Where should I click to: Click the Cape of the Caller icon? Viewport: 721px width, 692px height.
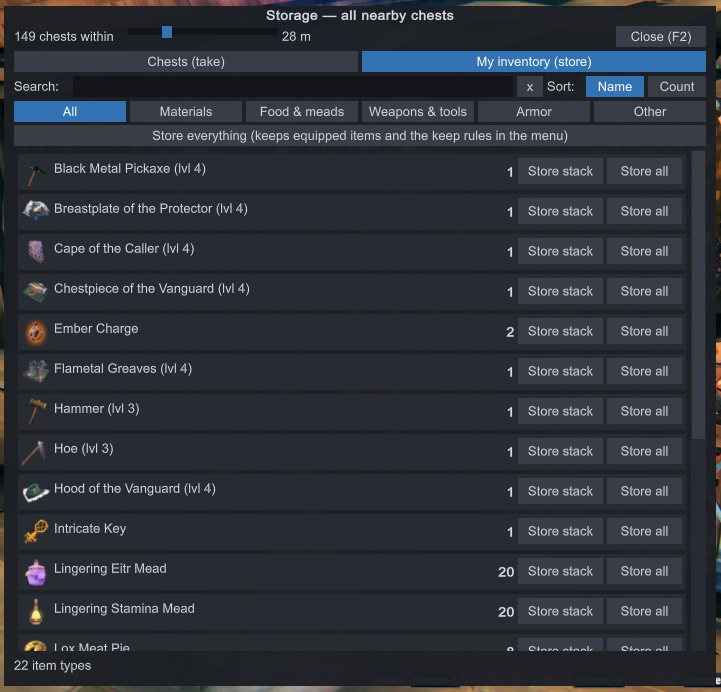36,252
